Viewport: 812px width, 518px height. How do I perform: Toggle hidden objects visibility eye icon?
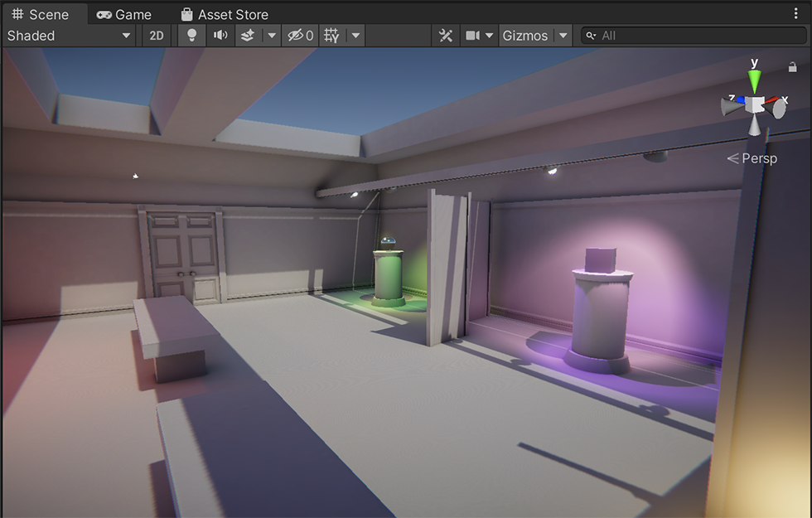(x=299, y=36)
